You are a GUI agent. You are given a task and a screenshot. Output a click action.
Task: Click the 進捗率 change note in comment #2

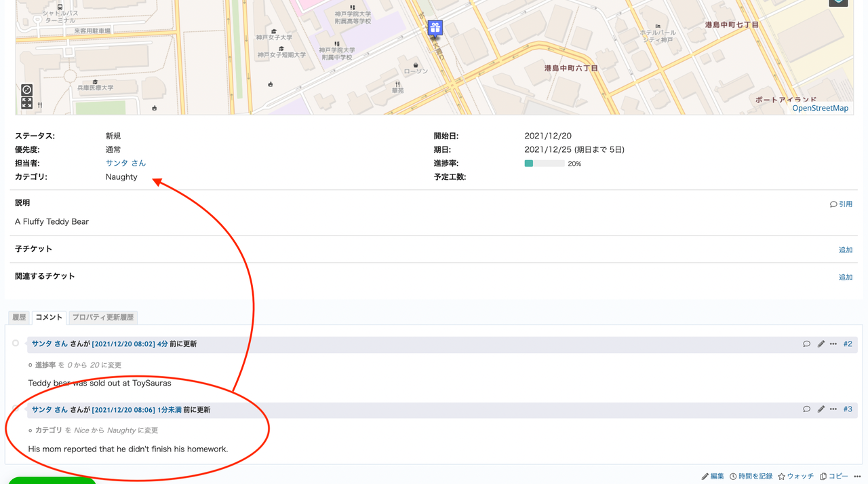[78, 365]
